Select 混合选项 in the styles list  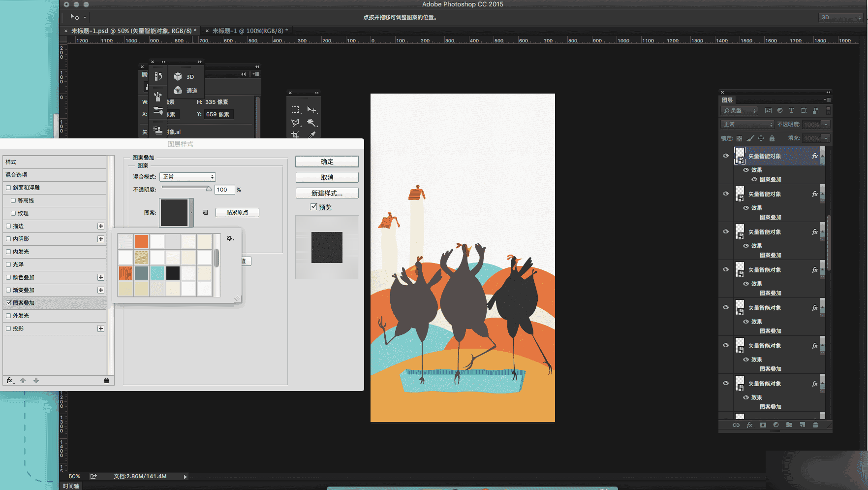click(17, 175)
